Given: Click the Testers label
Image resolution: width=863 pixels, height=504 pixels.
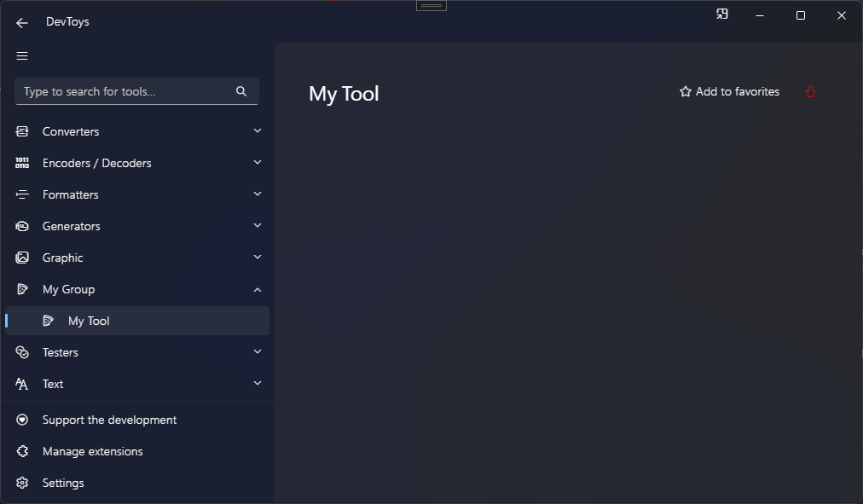Looking at the screenshot, I should [x=61, y=352].
